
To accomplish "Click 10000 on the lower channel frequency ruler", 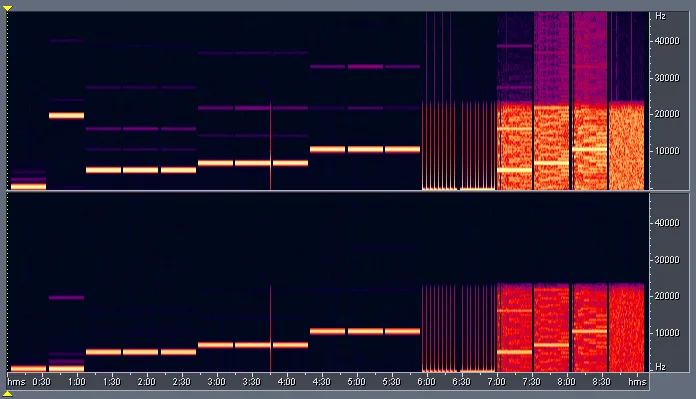I will (667, 333).
